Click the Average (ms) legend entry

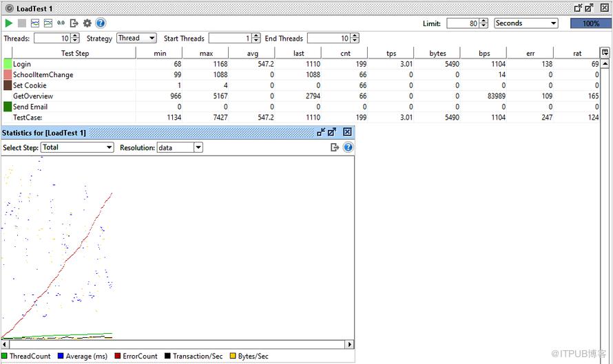83,356
